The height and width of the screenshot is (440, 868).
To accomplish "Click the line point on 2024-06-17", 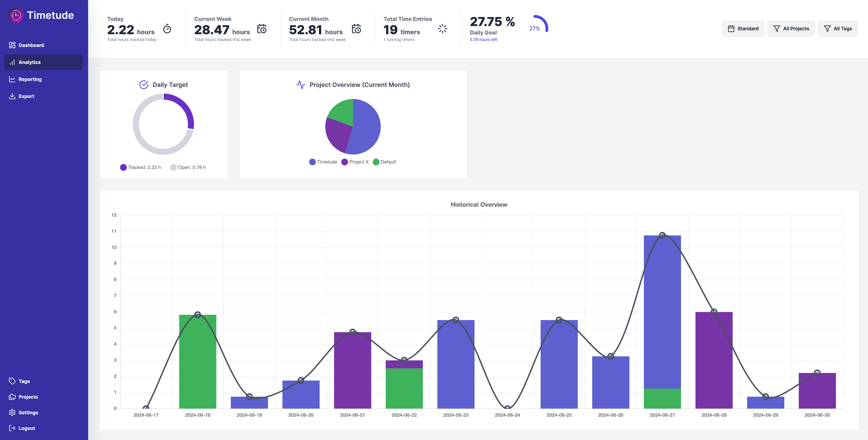I will coord(146,408).
